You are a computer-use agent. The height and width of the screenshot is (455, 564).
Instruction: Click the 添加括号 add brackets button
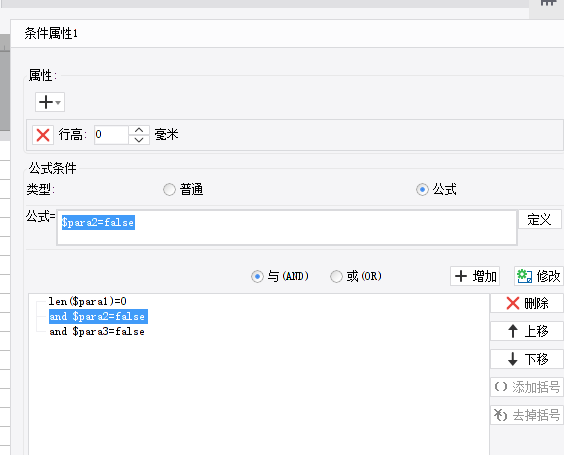[527, 387]
